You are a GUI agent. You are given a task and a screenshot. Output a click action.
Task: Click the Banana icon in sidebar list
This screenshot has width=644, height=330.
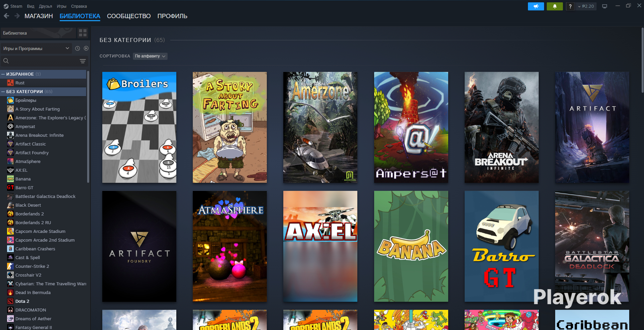(x=10, y=179)
